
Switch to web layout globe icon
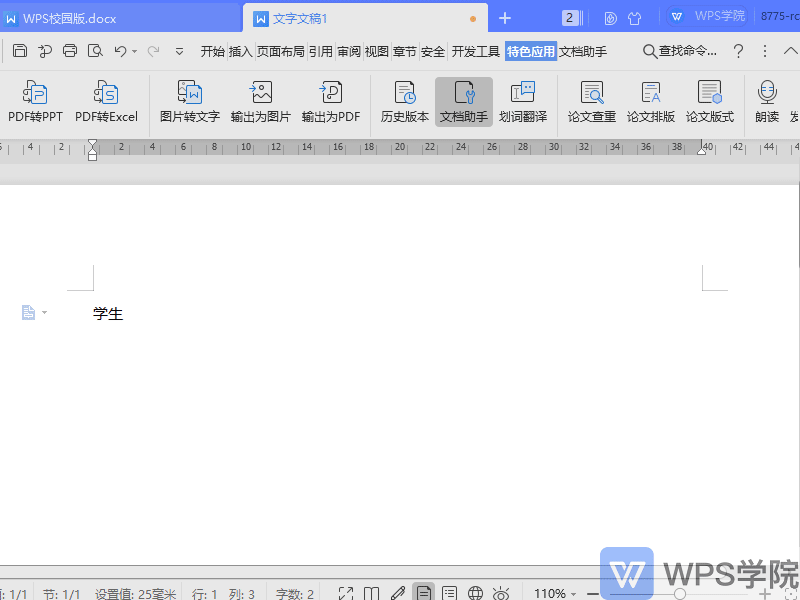click(476, 593)
